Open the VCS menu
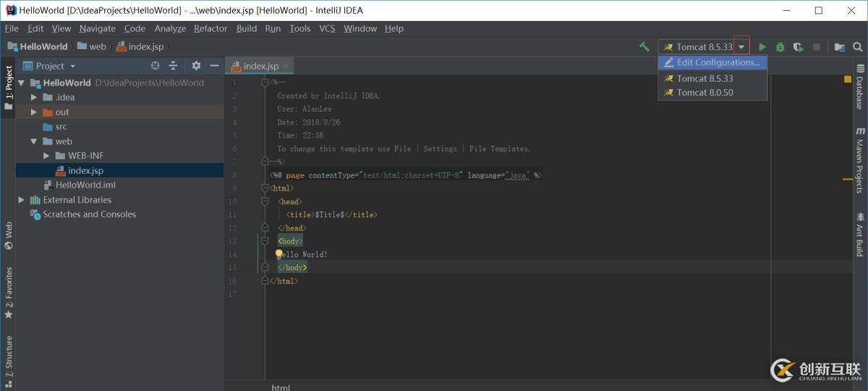Image resolution: width=868 pixels, height=391 pixels. [x=327, y=28]
